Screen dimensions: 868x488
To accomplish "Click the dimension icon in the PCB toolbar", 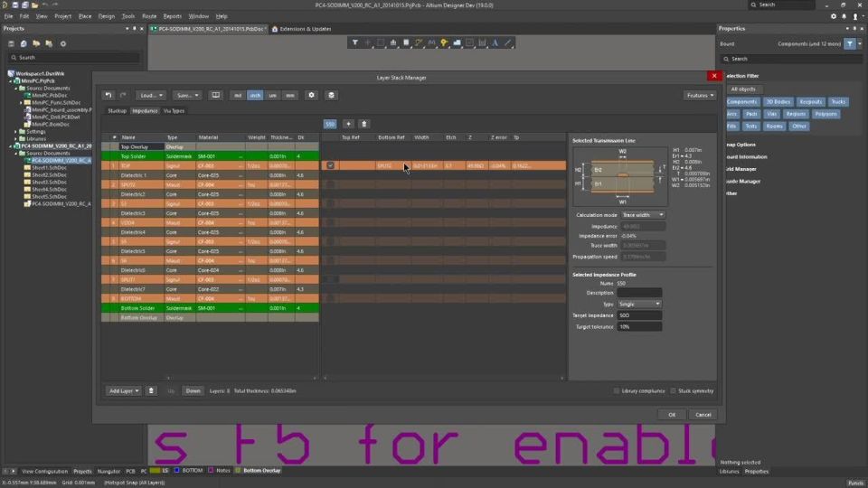I will click(482, 42).
